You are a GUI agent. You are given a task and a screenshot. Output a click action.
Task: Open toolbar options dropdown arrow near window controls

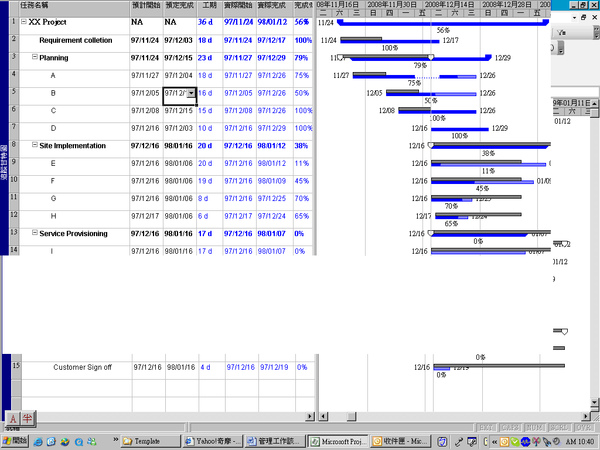point(574,18)
